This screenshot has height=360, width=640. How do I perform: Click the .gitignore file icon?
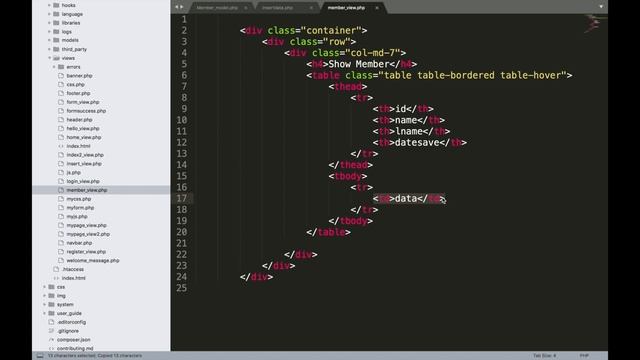51,331
